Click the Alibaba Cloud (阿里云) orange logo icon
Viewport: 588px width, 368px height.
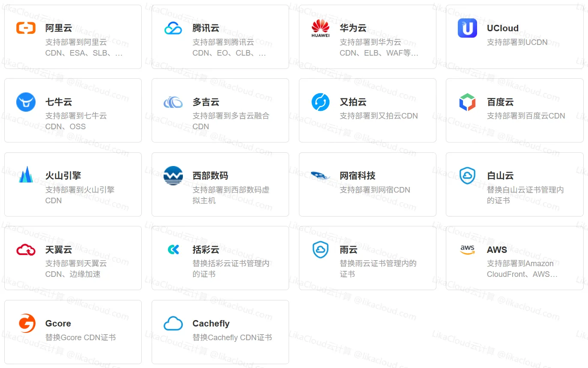(26, 28)
